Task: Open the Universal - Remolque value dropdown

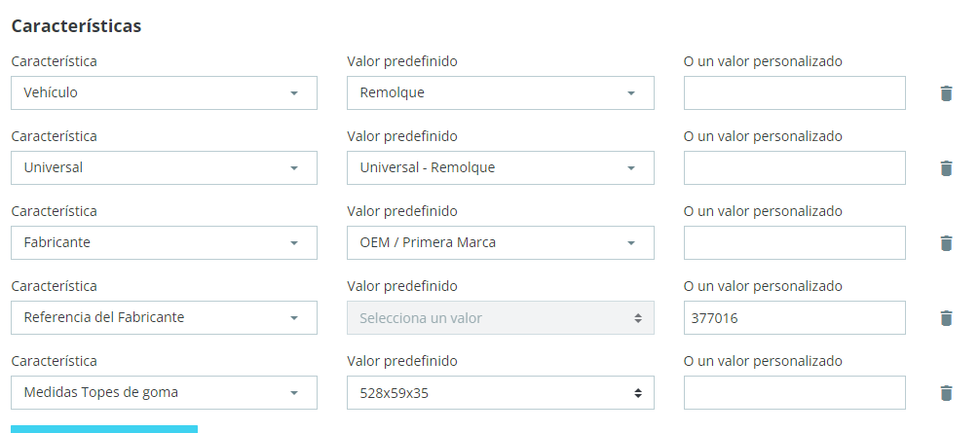Action: (x=500, y=168)
